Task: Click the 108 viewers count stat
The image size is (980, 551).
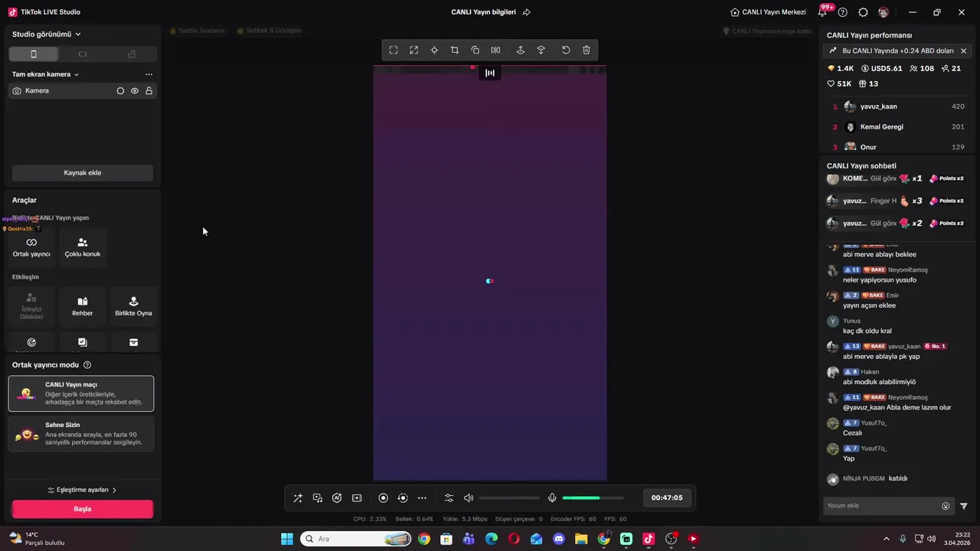Action: pyautogui.click(x=920, y=68)
